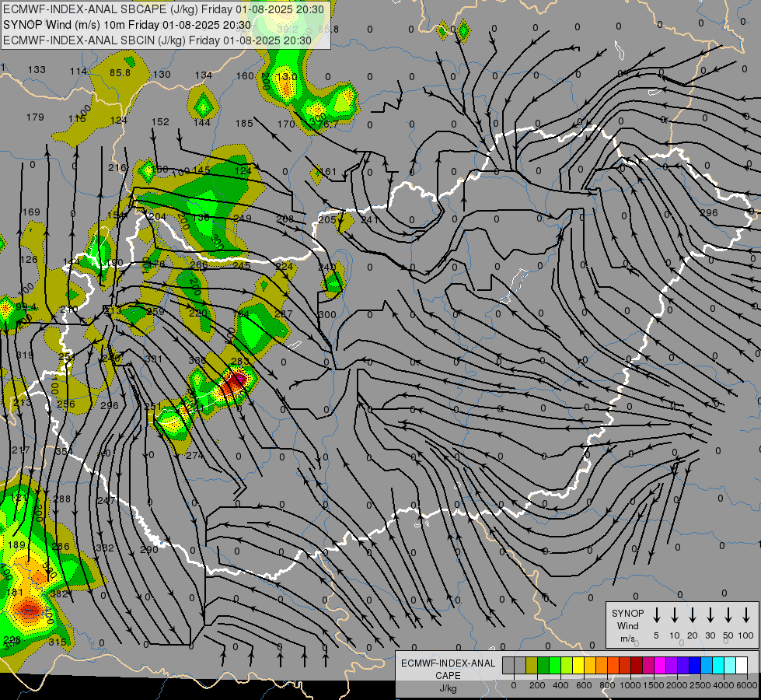Click the 1000 tick label on the CAPE legend

630,685
